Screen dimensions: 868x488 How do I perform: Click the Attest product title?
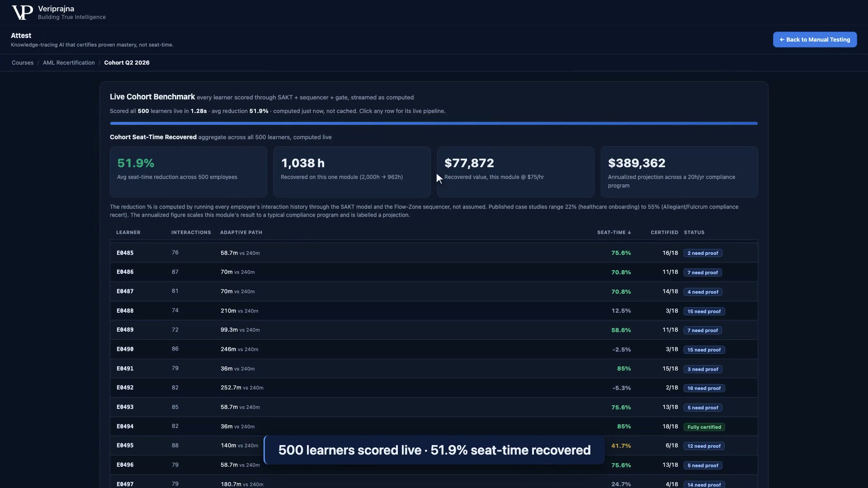pyautogui.click(x=21, y=36)
